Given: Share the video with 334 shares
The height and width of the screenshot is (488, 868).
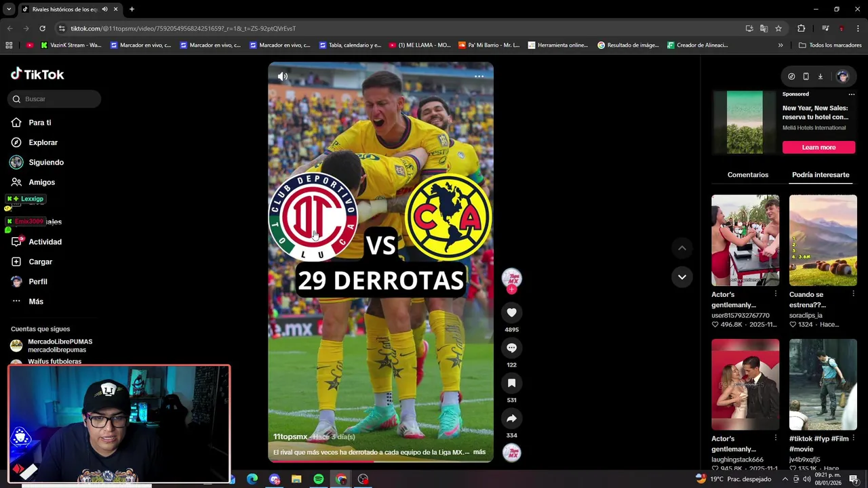Looking at the screenshot, I should (511, 418).
